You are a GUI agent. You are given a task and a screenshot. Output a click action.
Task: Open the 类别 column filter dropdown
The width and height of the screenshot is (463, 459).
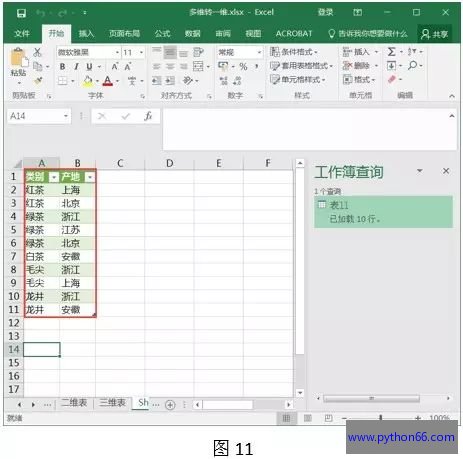tap(54, 177)
